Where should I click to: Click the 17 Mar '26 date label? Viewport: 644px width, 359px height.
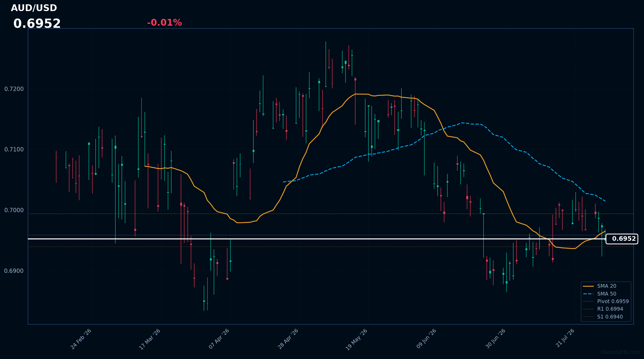point(150,339)
